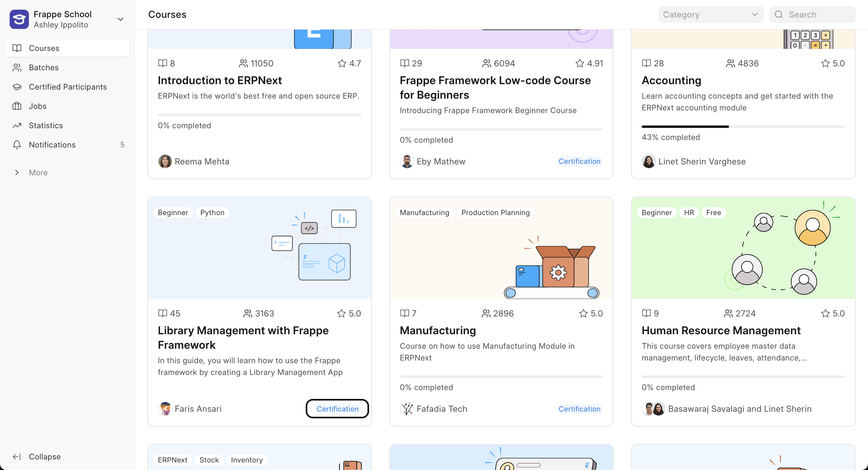The width and height of the screenshot is (868, 470).
Task: Click the search magnifier icon
Action: point(778,14)
